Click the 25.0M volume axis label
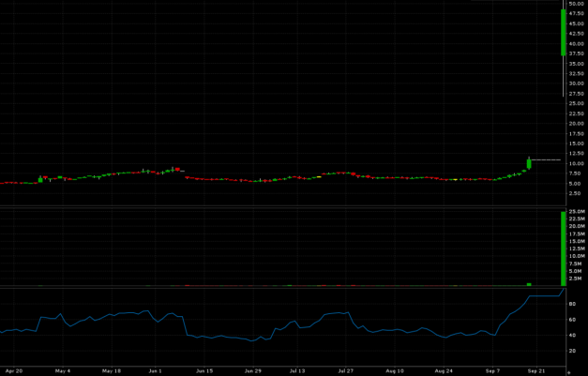Viewport: 588px width, 376px height. (x=577, y=212)
